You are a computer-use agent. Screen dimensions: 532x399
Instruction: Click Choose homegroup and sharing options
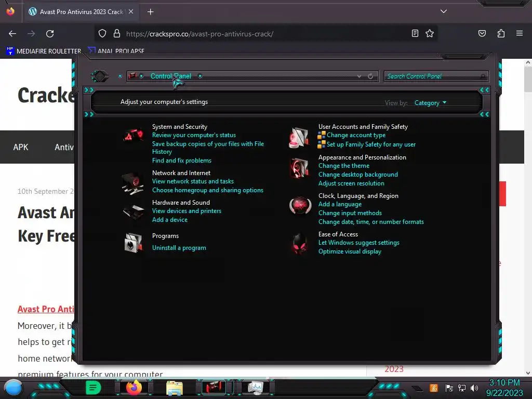[208, 190]
